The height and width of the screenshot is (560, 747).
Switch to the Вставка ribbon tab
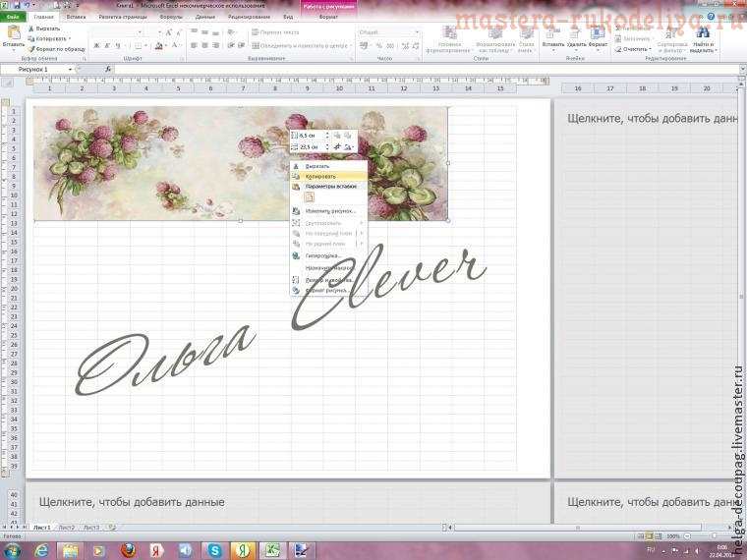[x=77, y=17]
